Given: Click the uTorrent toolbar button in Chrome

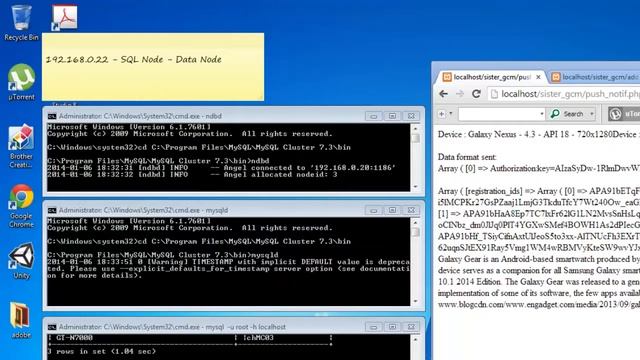Looking at the screenshot, I should 624,114.
